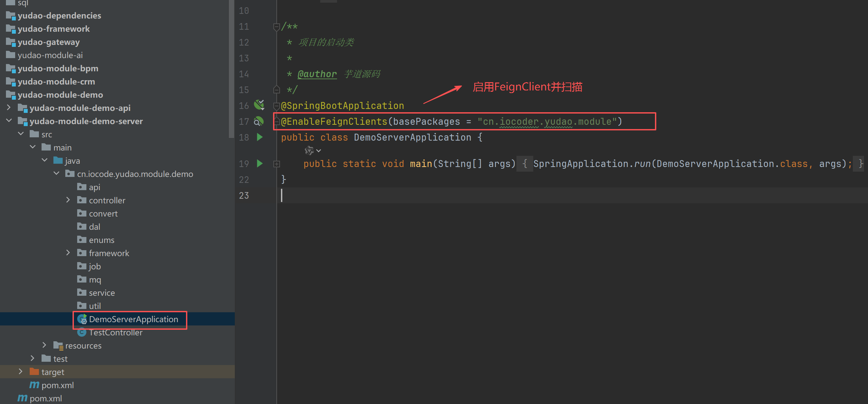The image size is (868, 404).
Task: Click the @author Javadoc tag link
Action: tap(317, 74)
